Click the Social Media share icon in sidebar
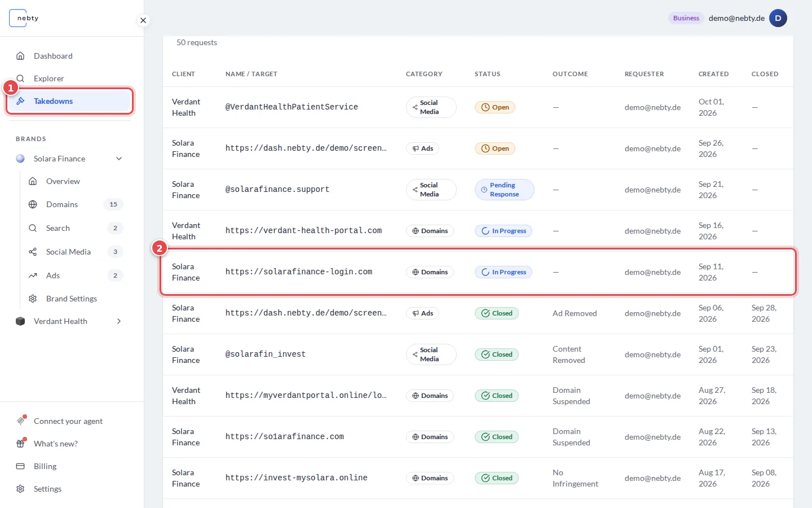This screenshot has height=508, width=812. [x=33, y=252]
